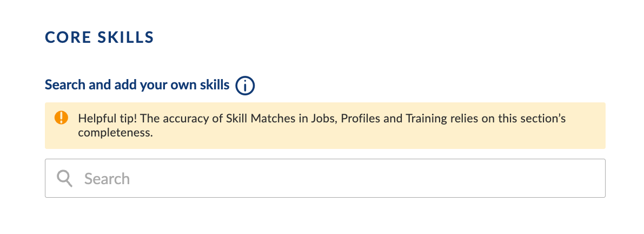Click the CORE SKILLS section heading
Screen dimensions: 644x234
pos(99,37)
